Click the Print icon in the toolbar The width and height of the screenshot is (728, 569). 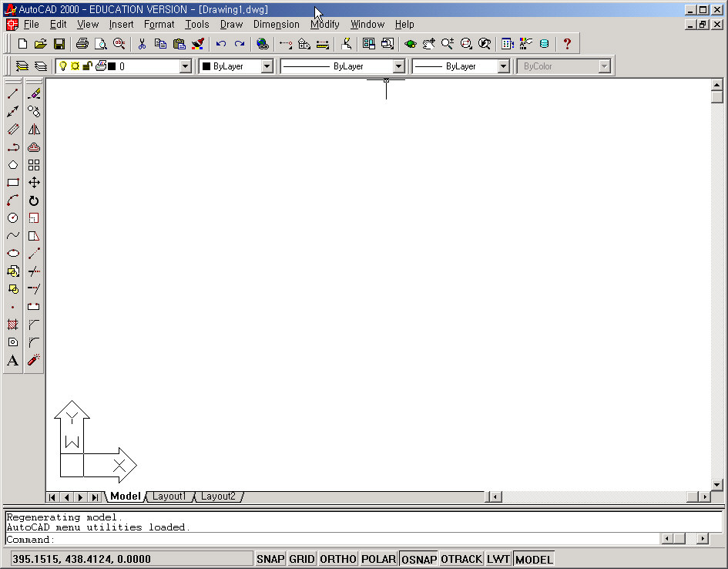click(82, 44)
